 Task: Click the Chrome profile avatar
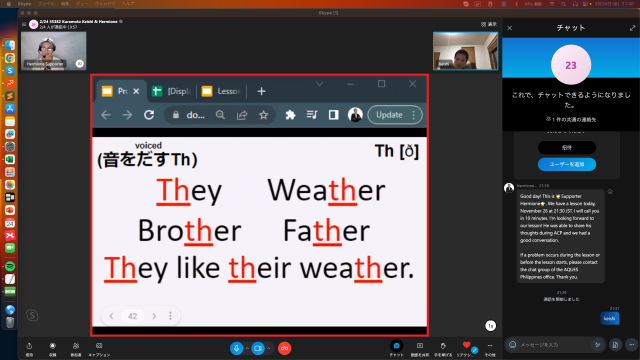355,115
